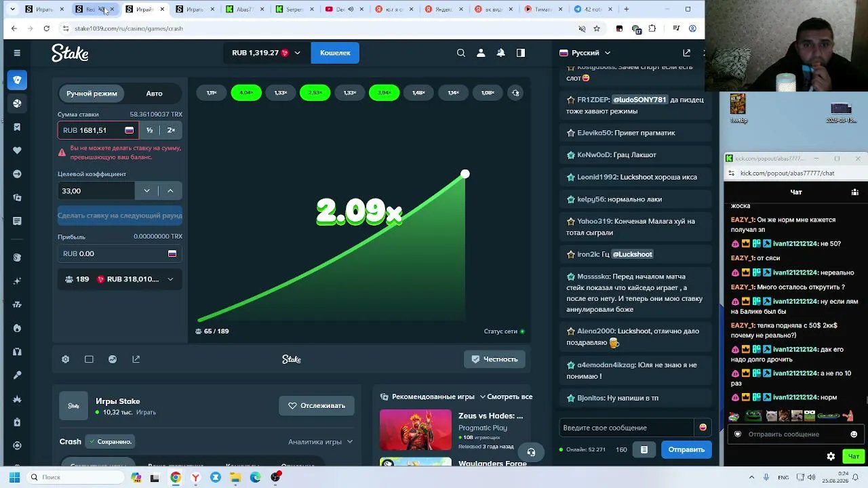868x488 pixels.
Task: Open File Explorer from the taskbar
Action: click(235, 477)
